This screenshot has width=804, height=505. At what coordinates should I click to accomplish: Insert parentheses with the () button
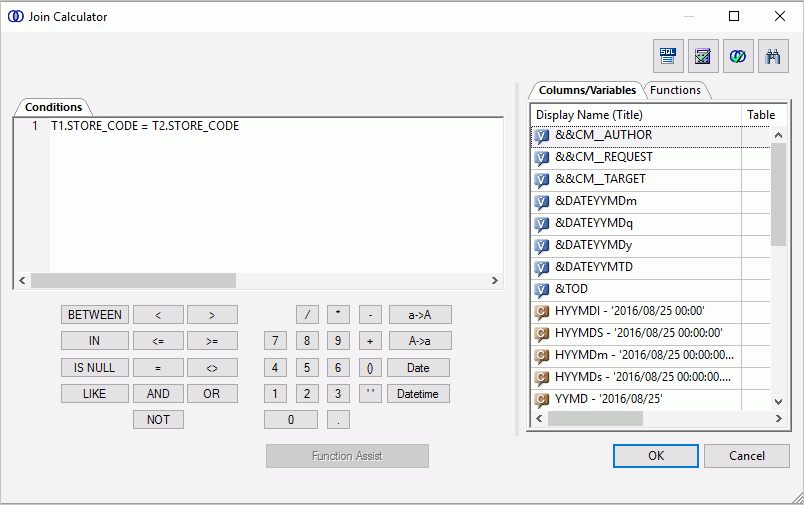370,368
